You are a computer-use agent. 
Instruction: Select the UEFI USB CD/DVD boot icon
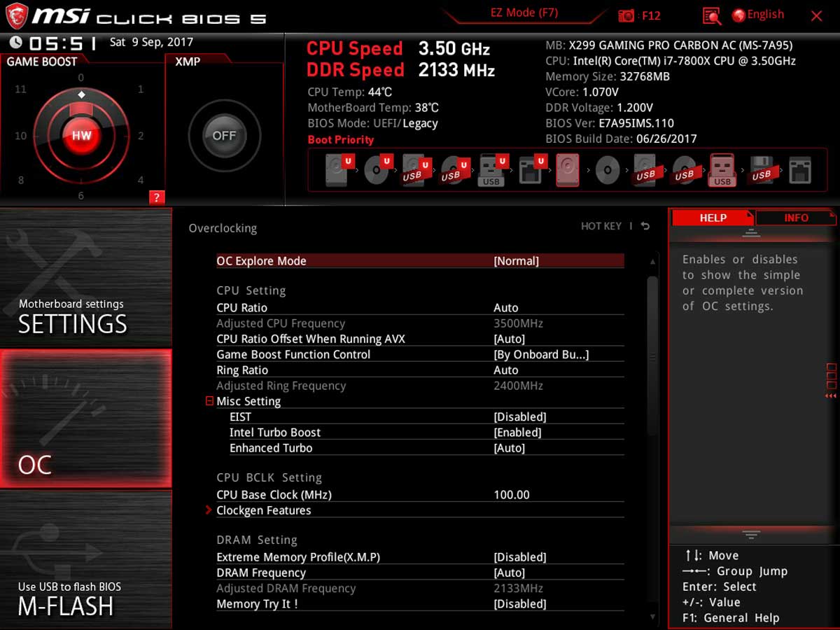click(x=454, y=171)
